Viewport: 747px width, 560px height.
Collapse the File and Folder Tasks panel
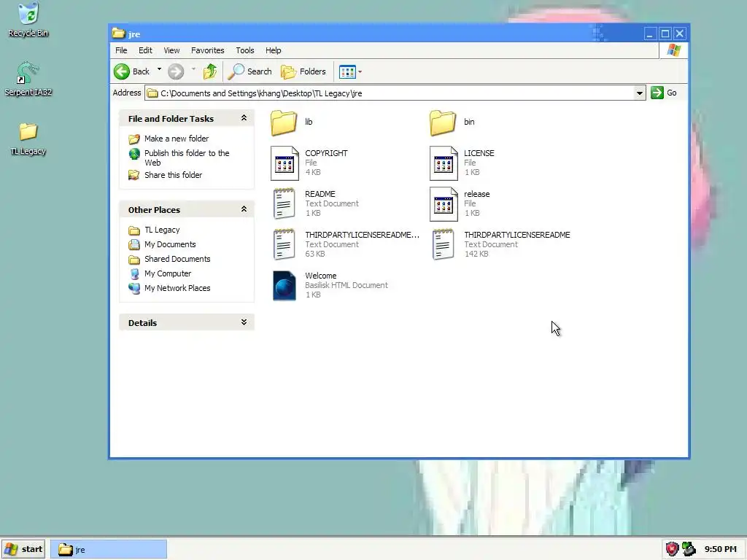(244, 118)
